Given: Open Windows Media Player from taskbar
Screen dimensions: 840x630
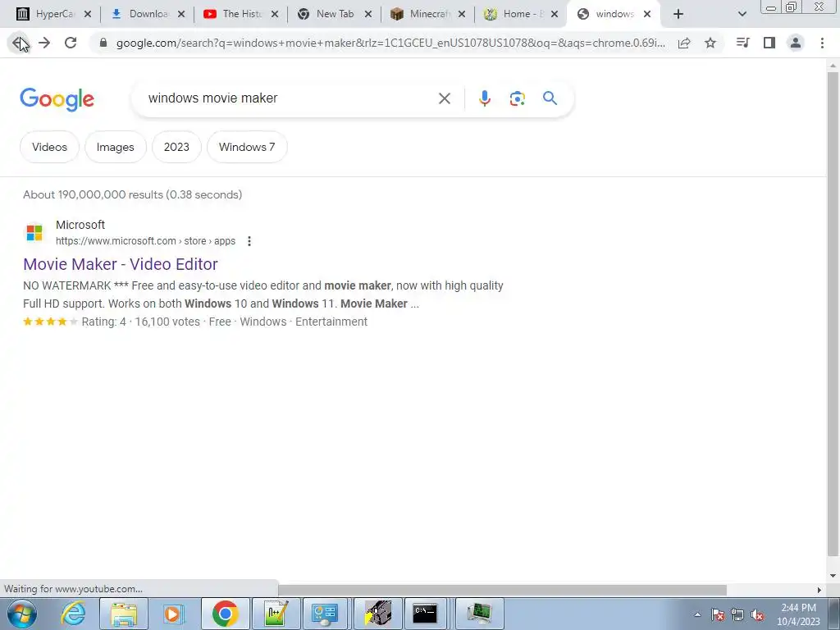Looking at the screenshot, I should tap(174, 614).
